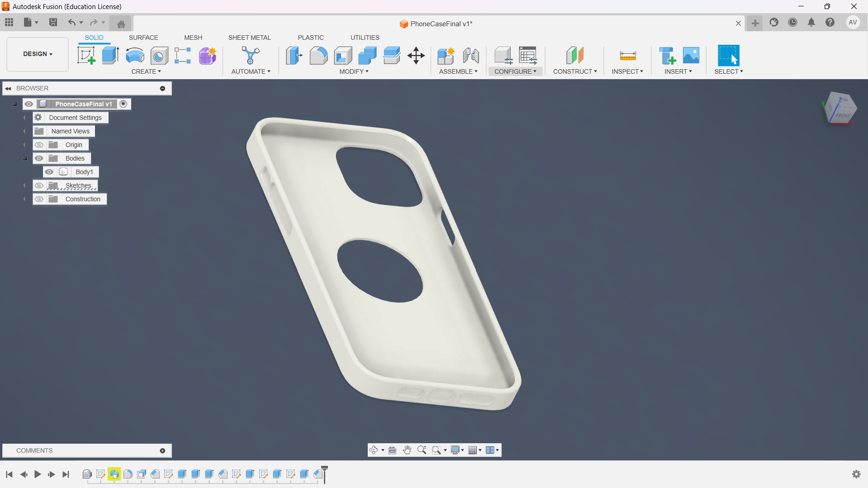The height and width of the screenshot is (488, 868).
Task: Activate the Extrude tool
Action: 110,56
